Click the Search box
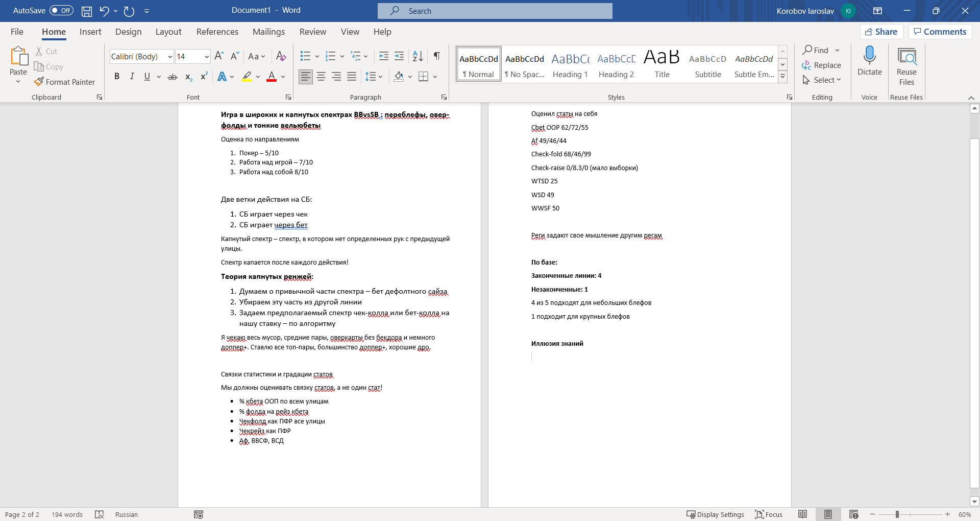The image size is (980, 521). pos(495,11)
